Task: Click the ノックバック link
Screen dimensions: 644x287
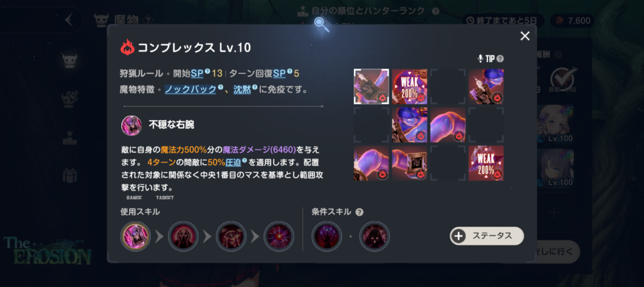Action: pos(190,89)
